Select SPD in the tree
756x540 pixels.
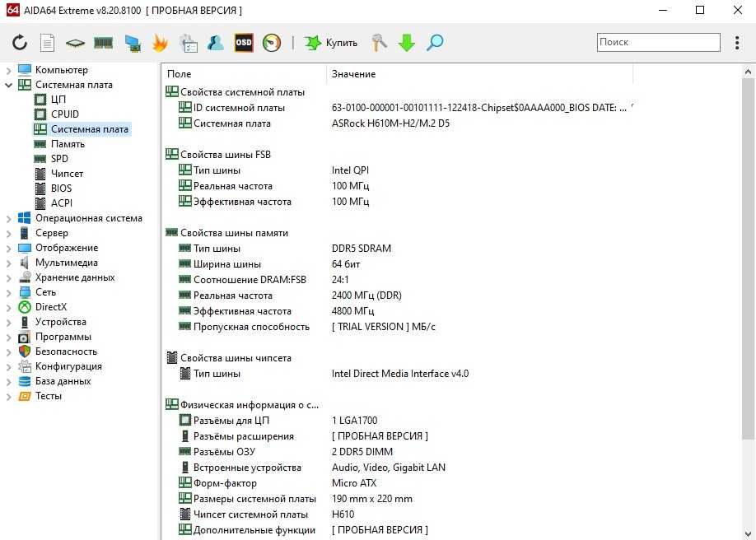[59, 159]
